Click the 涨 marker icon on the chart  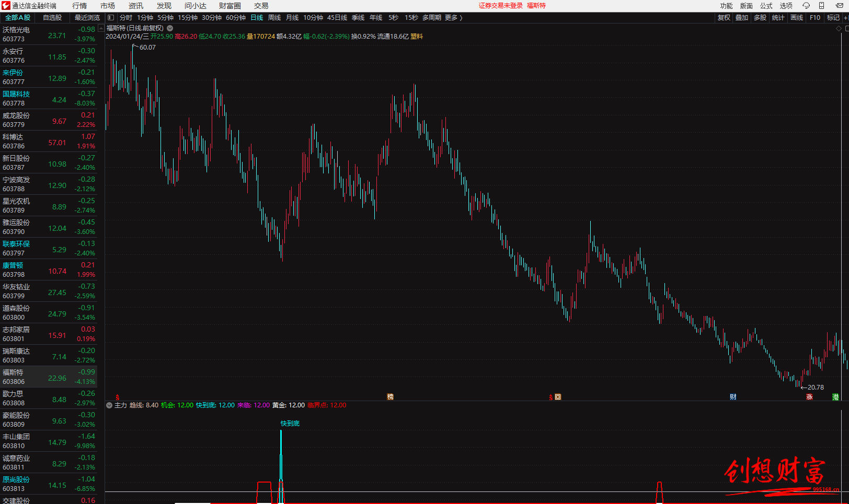809,397
